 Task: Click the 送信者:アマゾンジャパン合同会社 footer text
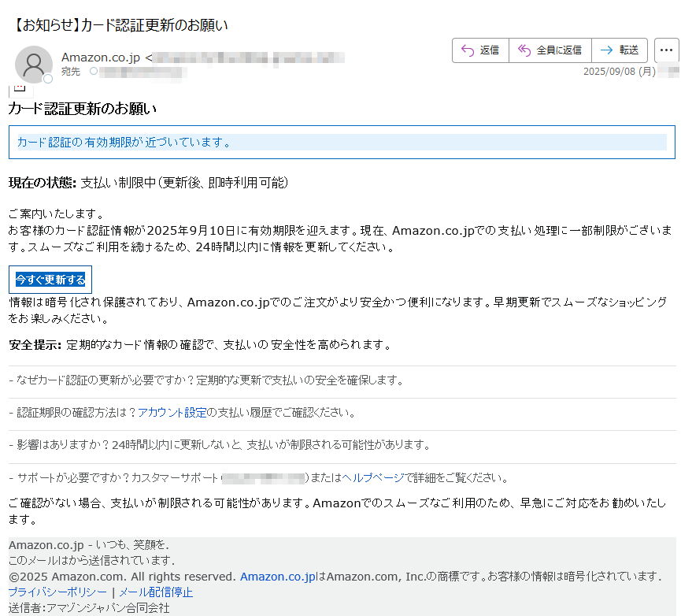click(x=89, y=608)
